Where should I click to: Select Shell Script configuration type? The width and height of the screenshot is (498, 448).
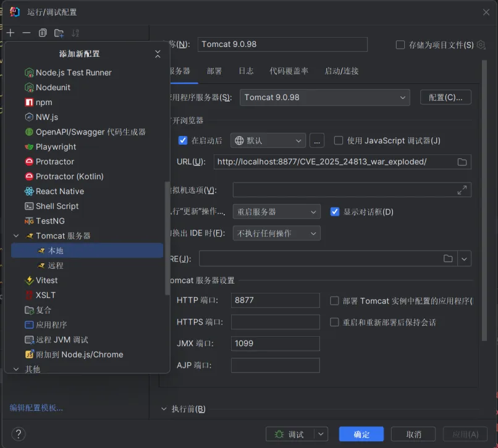coord(87,206)
